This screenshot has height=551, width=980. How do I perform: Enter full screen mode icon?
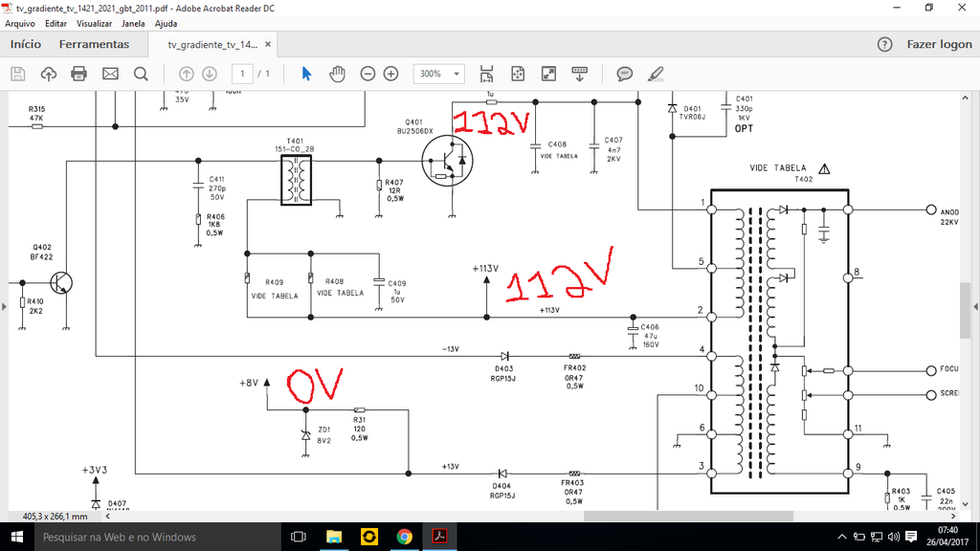pos(548,74)
